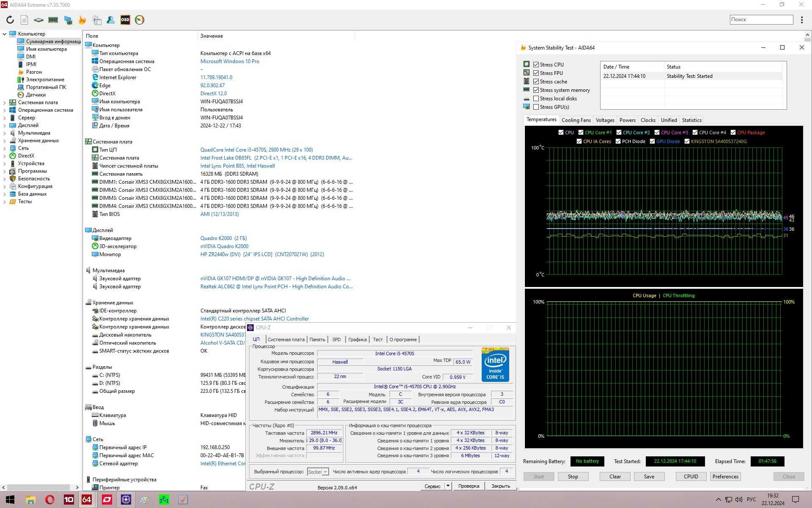Enable Stress GPU(s) checkbox
This screenshot has height=508, width=812.
[536, 107]
